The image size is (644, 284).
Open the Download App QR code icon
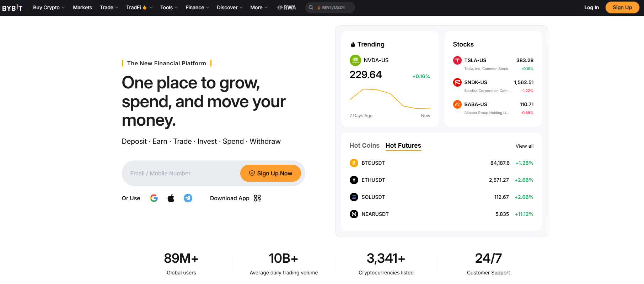[257, 198]
